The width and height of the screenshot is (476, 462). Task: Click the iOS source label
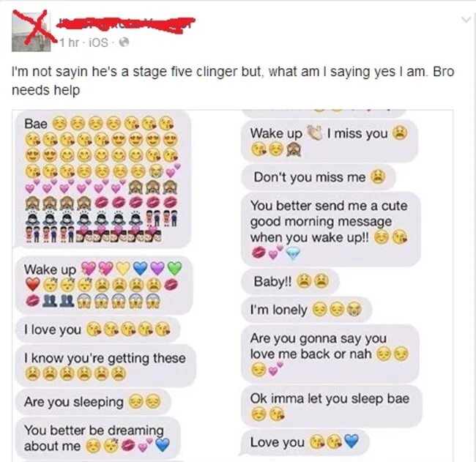[97, 42]
